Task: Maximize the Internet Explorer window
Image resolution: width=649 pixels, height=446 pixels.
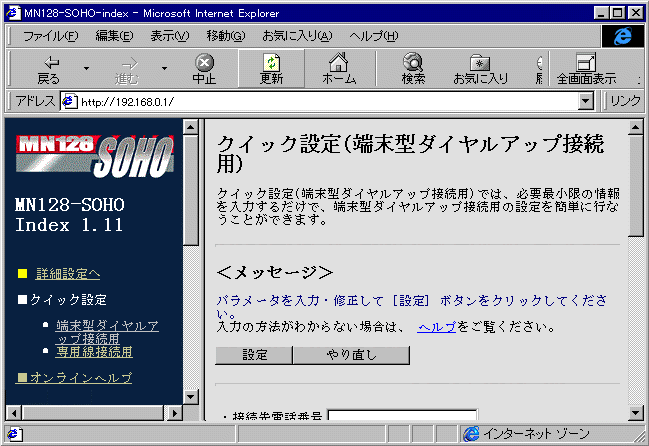Action: [617, 13]
